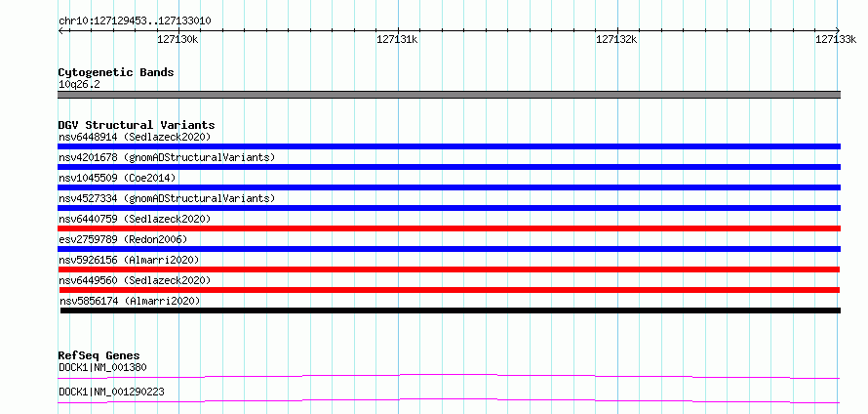Click the gray 10q26.2 cytoband bar
Viewport: 868px width, 414px height.
click(449, 95)
